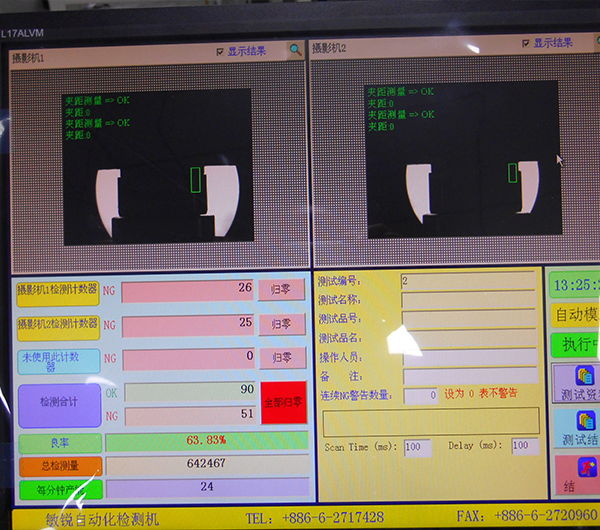Click the 测试资 icon button
Viewport: 600px width, 530px height.
[x=575, y=383]
